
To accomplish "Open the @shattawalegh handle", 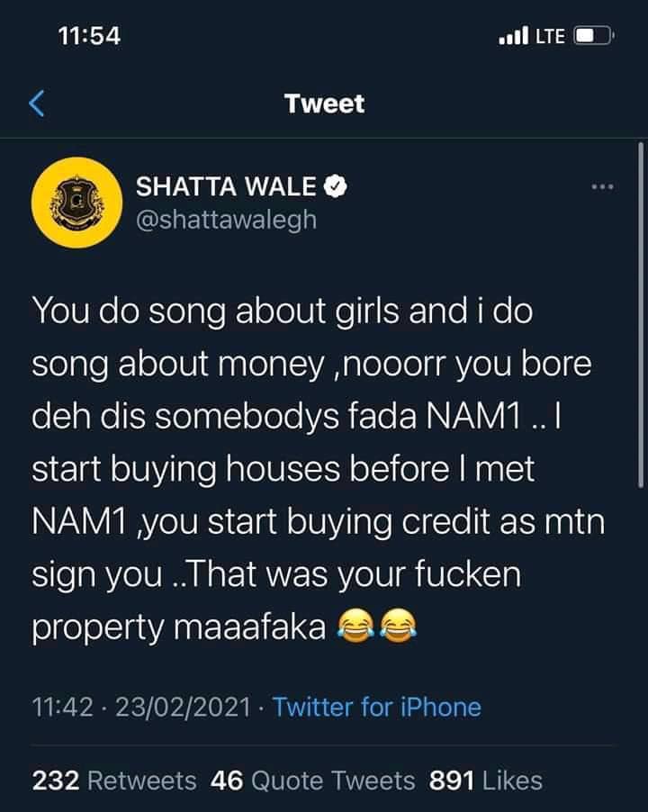I will tap(226, 220).
